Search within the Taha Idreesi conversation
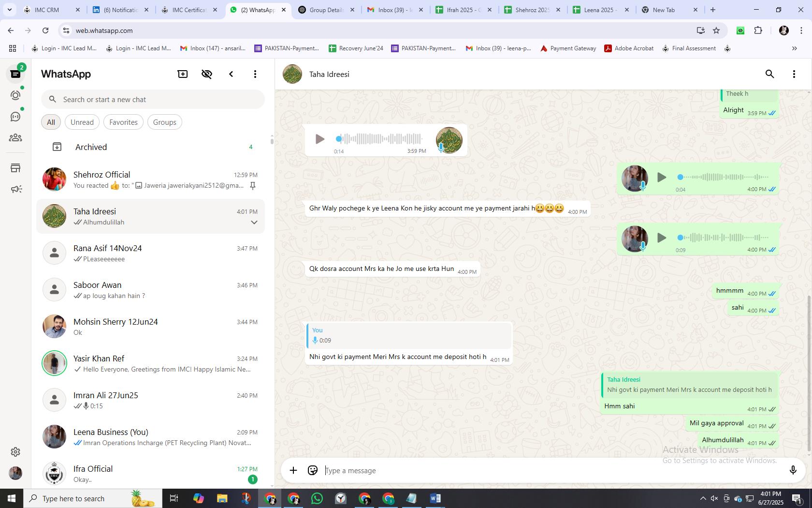This screenshot has width=812, height=508. click(770, 74)
